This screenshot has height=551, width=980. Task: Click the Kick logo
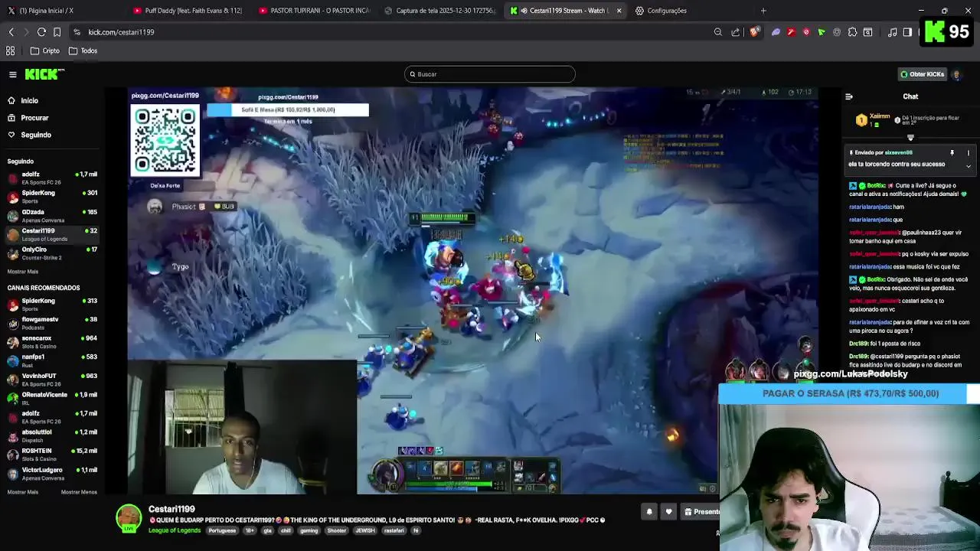44,74
